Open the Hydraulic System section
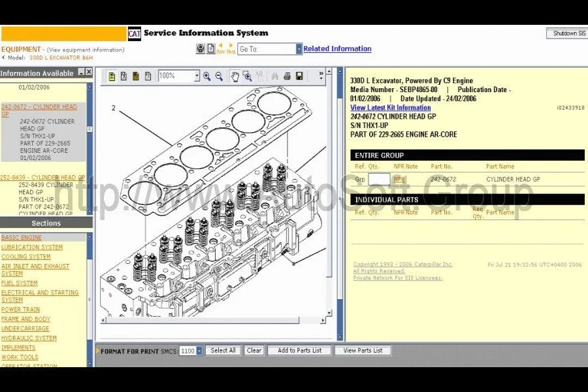Viewport: 588px width, 392px height. tap(29, 338)
